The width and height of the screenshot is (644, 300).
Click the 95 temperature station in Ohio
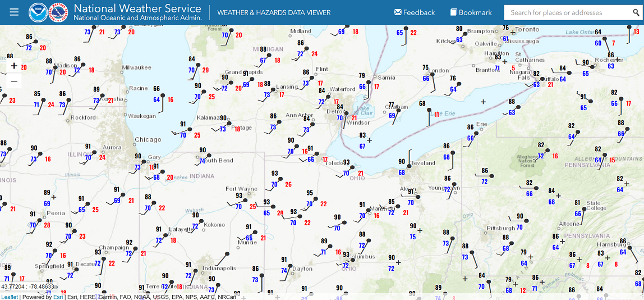pos(310,193)
